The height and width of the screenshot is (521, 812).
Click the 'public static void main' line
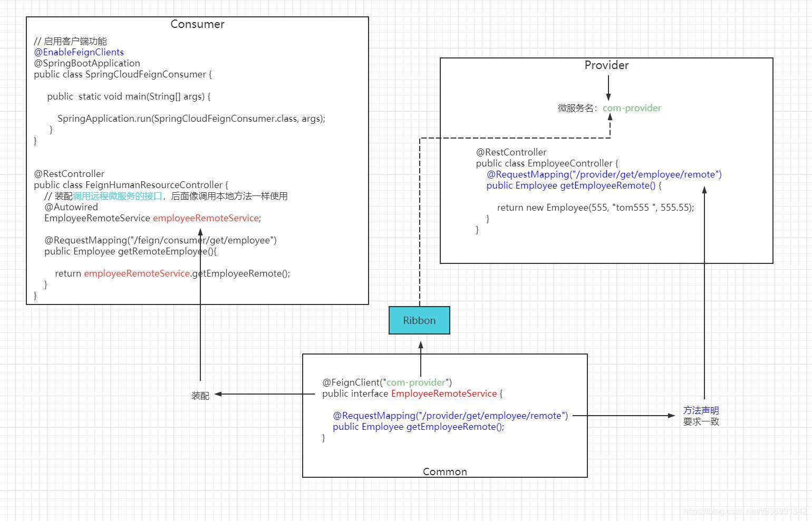coord(129,96)
